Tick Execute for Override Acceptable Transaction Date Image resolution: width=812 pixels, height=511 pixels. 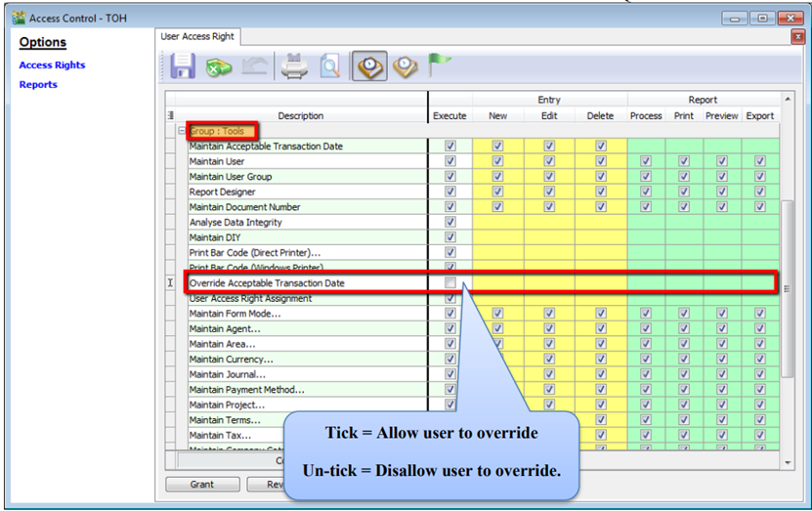click(x=449, y=283)
